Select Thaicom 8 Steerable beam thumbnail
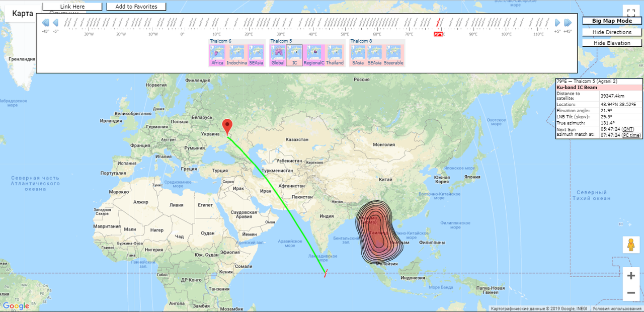 (x=393, y=55)
